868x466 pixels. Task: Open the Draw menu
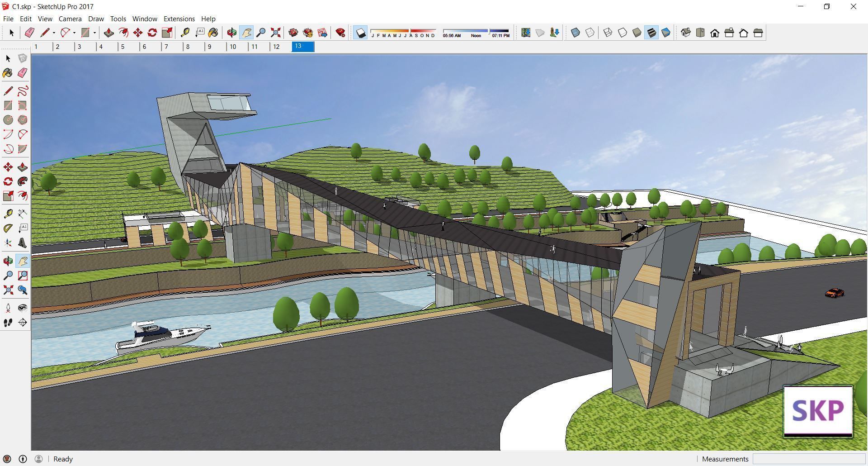96,19
